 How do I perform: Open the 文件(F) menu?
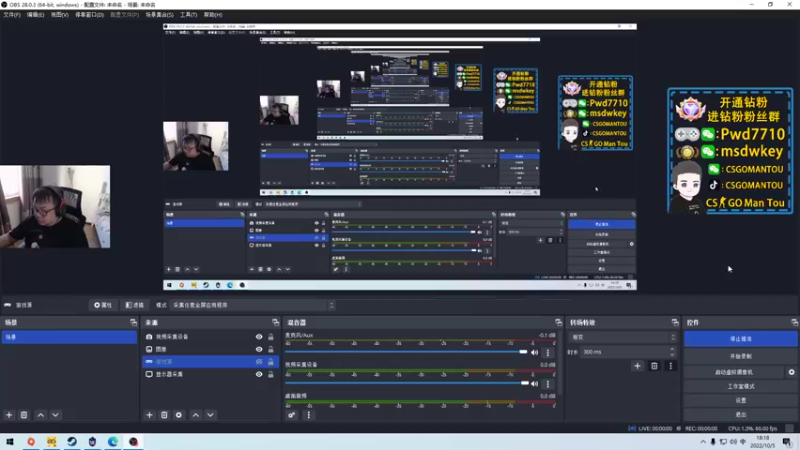click(x=12, y=15)
